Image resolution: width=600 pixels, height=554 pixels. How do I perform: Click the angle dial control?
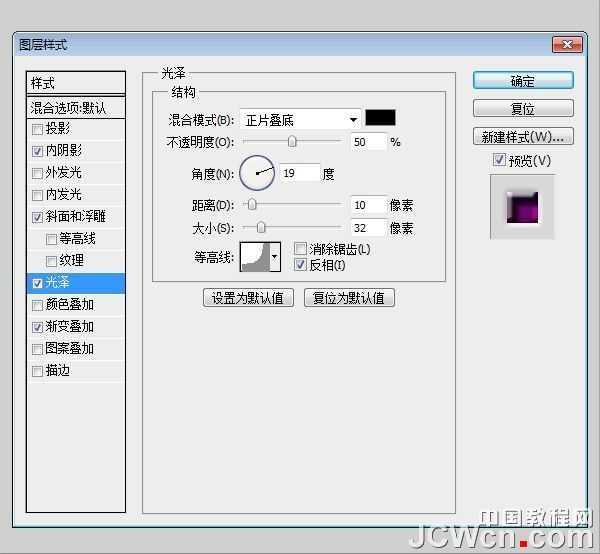[257, 173]
